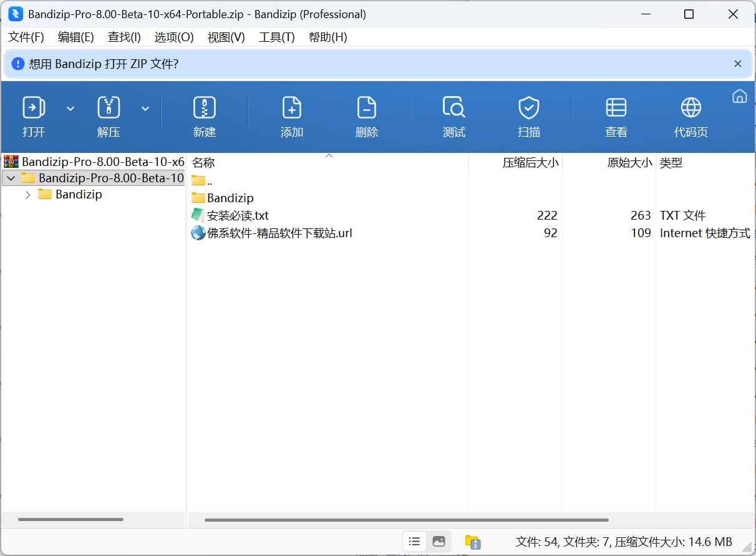Click the Bandizip app icon in title bar
756x556 pixels.
click(16, 14)
